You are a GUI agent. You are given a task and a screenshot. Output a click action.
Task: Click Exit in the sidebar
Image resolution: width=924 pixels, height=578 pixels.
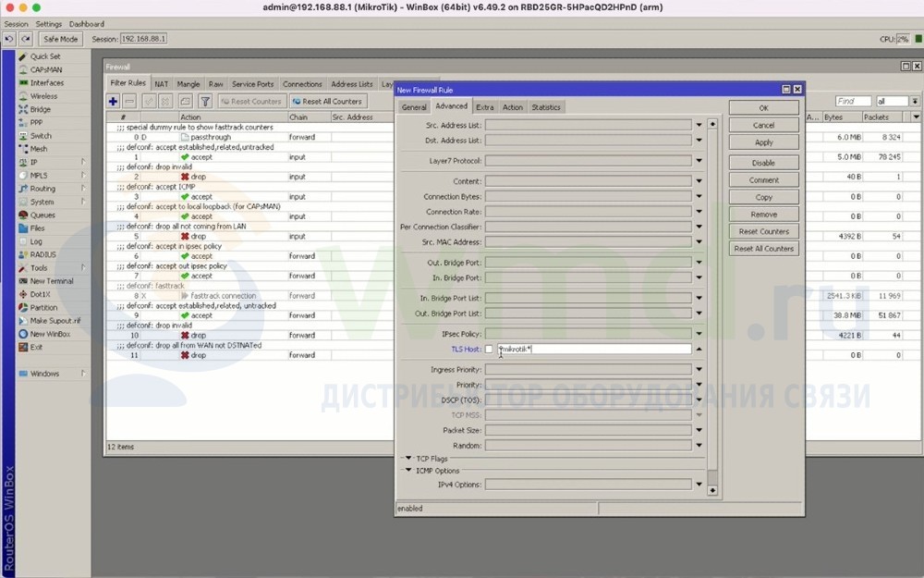39,348
